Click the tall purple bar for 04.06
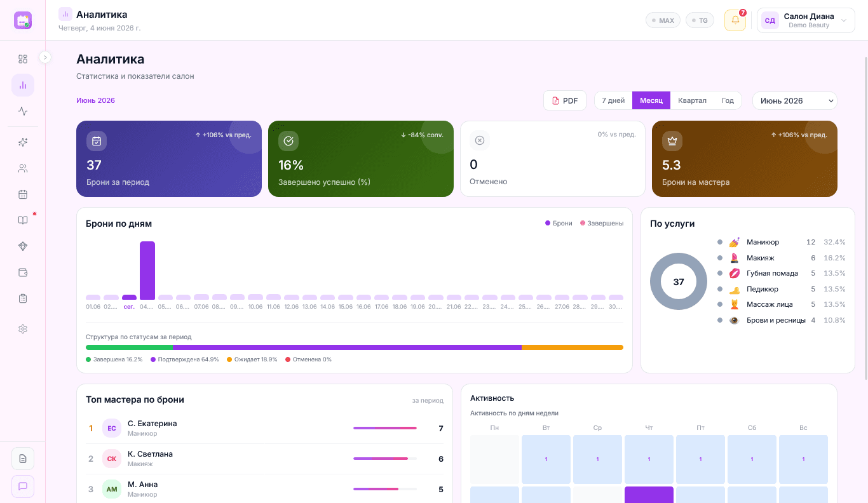Viewport: 868px width, 503px height. click(147, 271)
